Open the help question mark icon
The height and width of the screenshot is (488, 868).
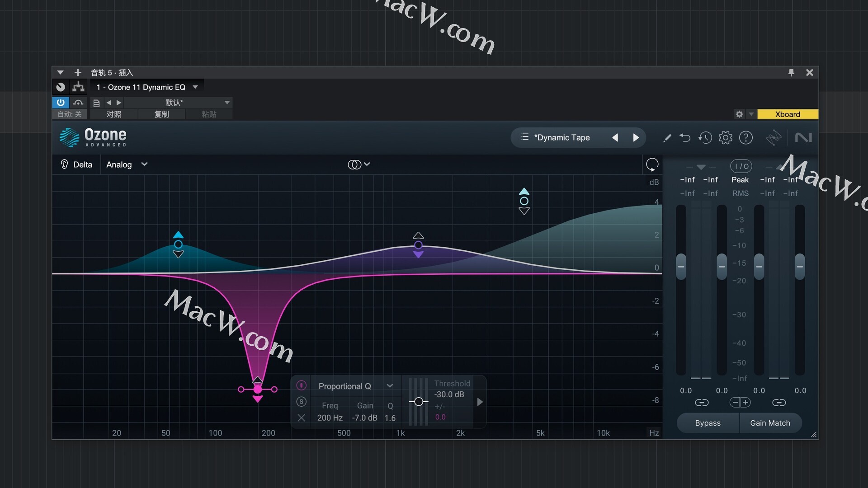point(745,137)
